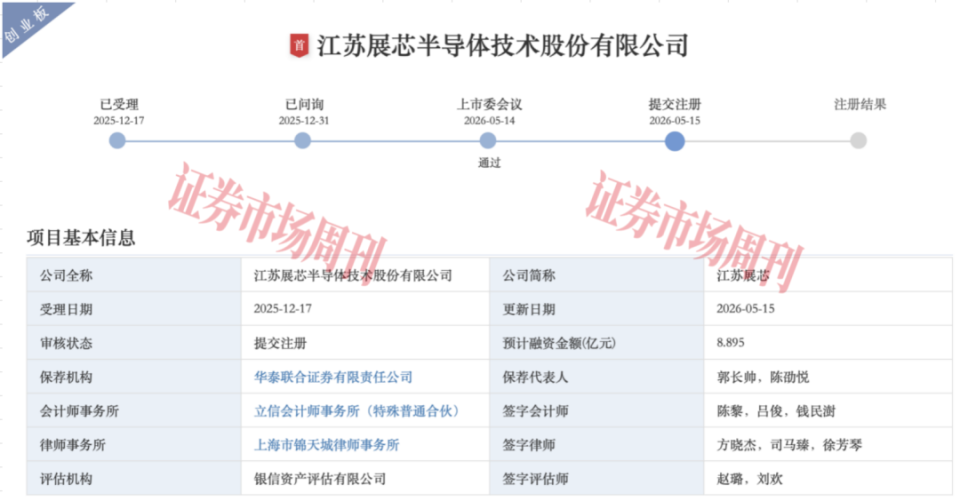Click the 已问询 stage label
Screen dimensions: 960x501
click(x=304, y=105)
